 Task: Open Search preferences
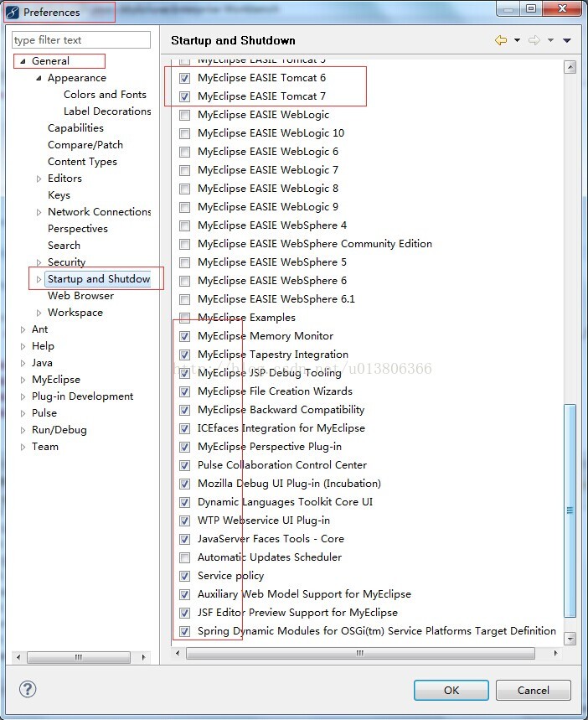(64, 246)
